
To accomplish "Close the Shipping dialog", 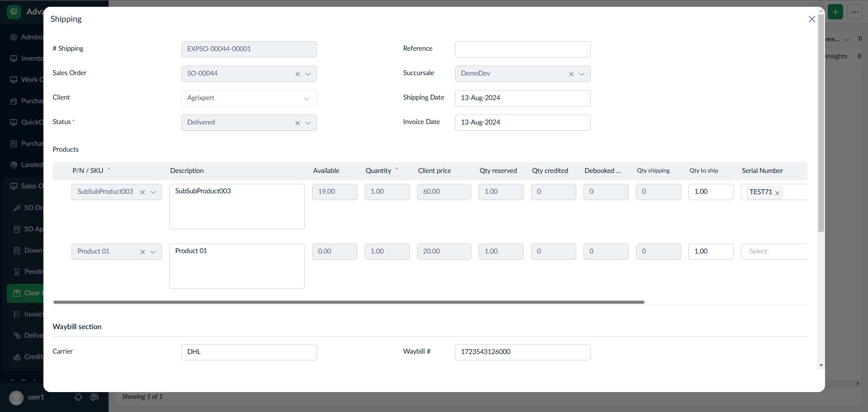I will pyautogui.click(x=811, y=19).
